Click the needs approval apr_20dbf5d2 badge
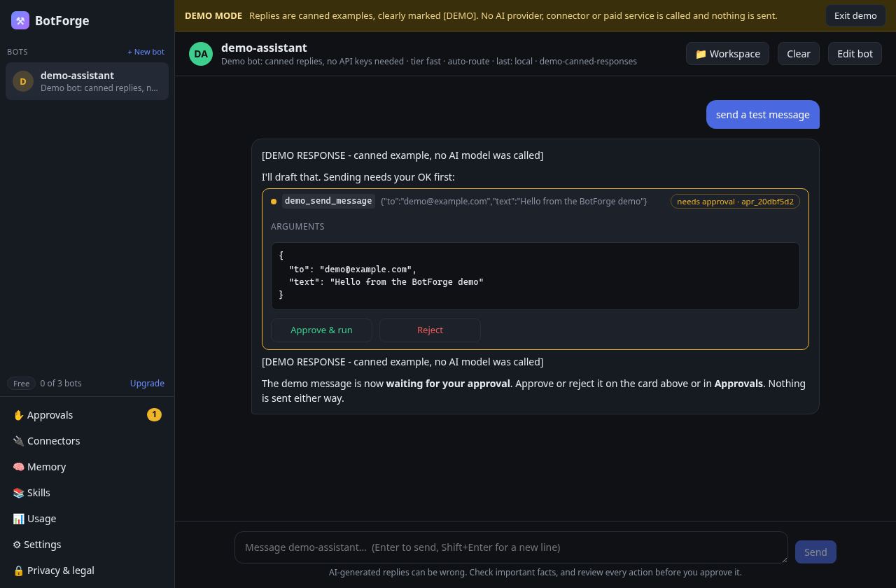 [x=735, y=202]
